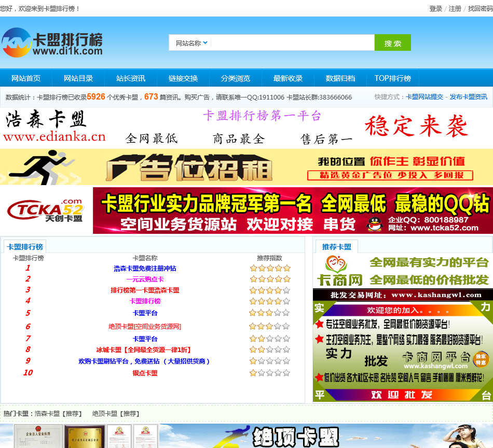Viewport: 493px width, 448px height.
Task: Open rank 5 卡盟平台 entry
Action: (x=145, y=313)
